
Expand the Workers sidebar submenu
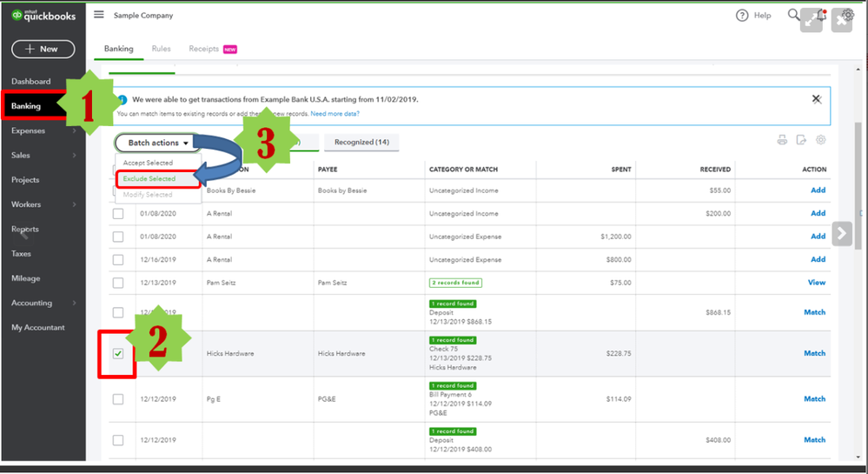tap(74, 204)
